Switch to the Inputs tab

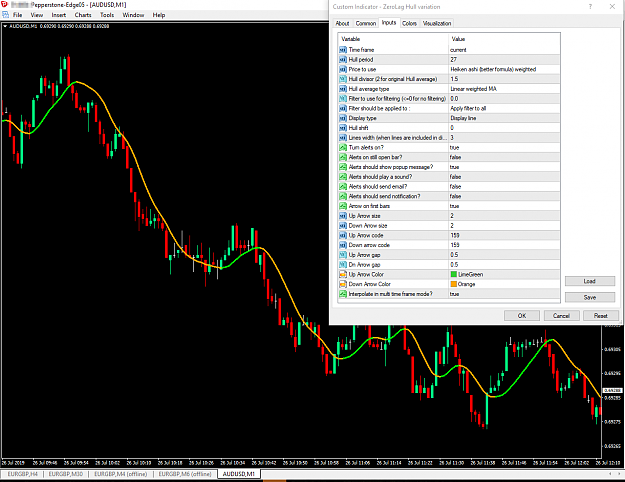(389, 22)
